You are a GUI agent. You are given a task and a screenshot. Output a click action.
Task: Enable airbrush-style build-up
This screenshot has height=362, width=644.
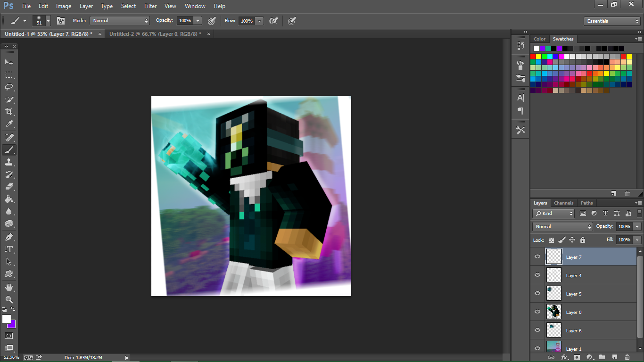pyautogui.click(x=273, y=21)
